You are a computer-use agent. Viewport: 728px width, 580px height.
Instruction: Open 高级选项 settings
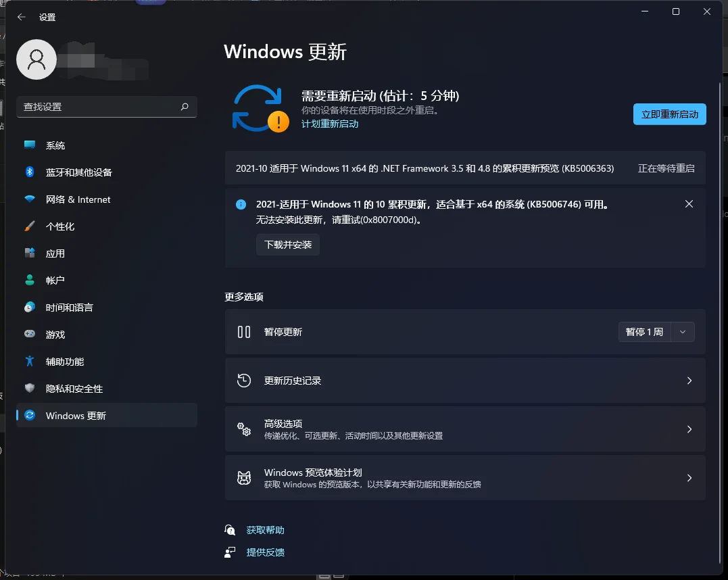point(465,429)
